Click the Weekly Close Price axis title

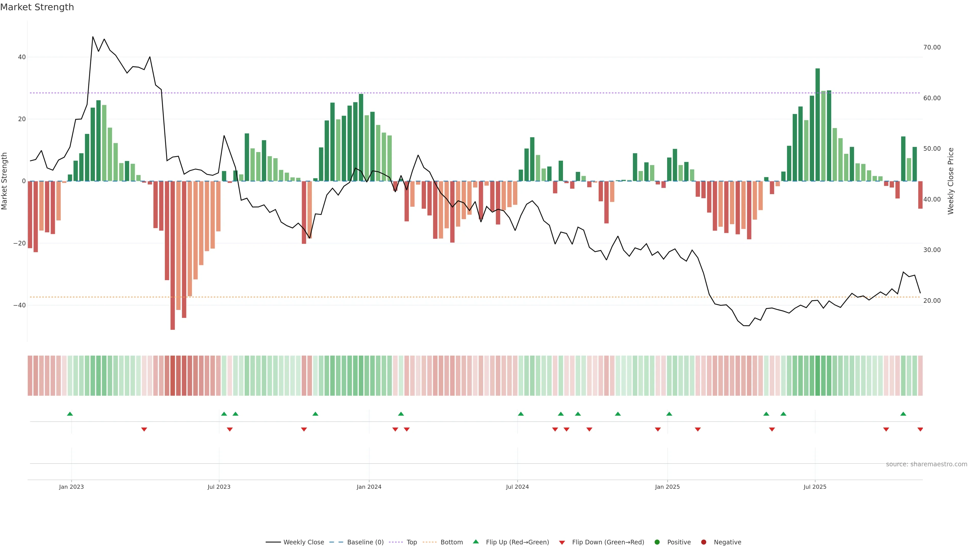click(951, 181)
